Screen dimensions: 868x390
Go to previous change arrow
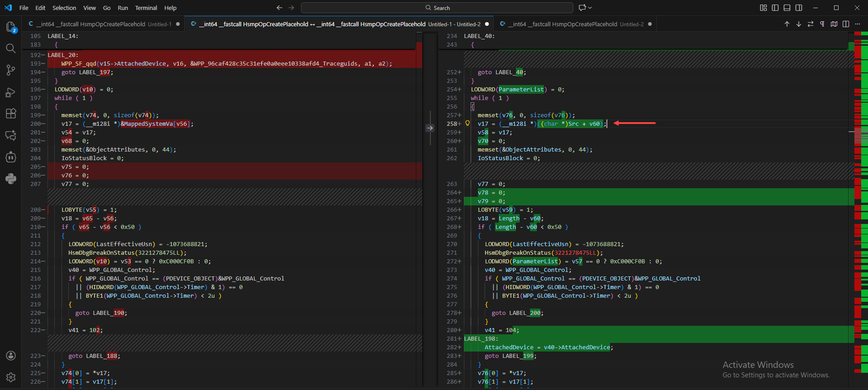tap(787, 24)
